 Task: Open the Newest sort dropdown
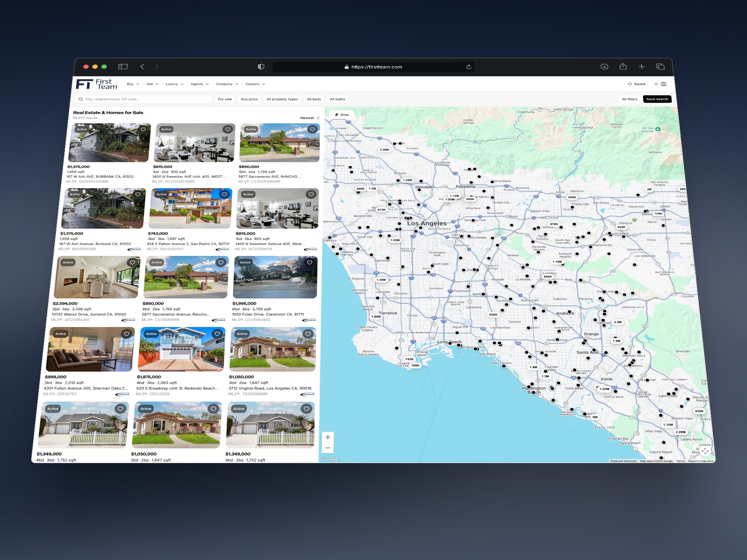pyautogui.click(x=310, y=118)
